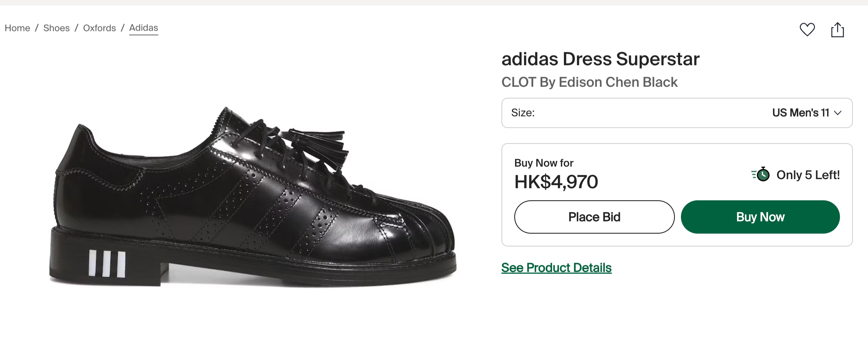Go to Home breadcrumb
Image resolution: width=868 pixels, height=359 pixels.
[x=17, y=28]
